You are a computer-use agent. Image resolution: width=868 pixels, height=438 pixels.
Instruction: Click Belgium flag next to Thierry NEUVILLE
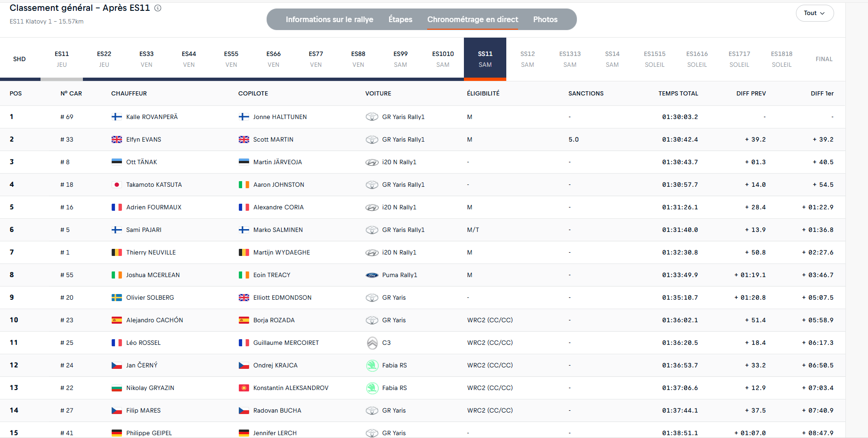(x=117, y=252)
